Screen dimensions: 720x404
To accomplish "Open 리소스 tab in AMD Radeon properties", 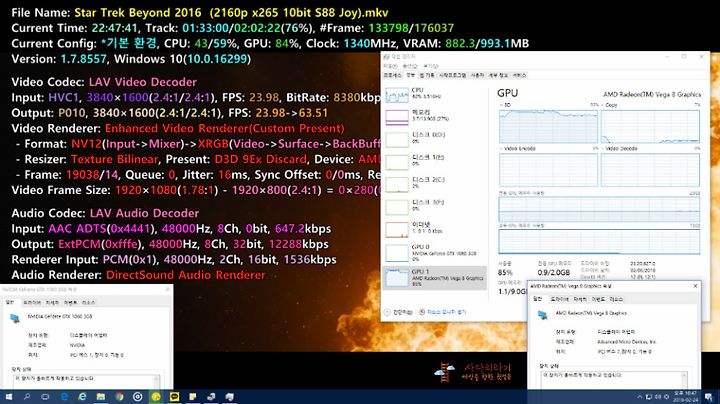I will (616, 299).
